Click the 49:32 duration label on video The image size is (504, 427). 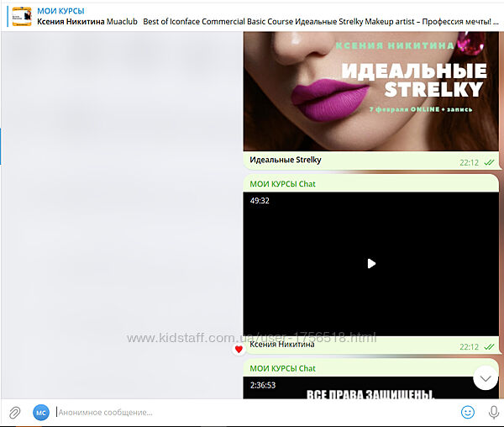point(260,201)
